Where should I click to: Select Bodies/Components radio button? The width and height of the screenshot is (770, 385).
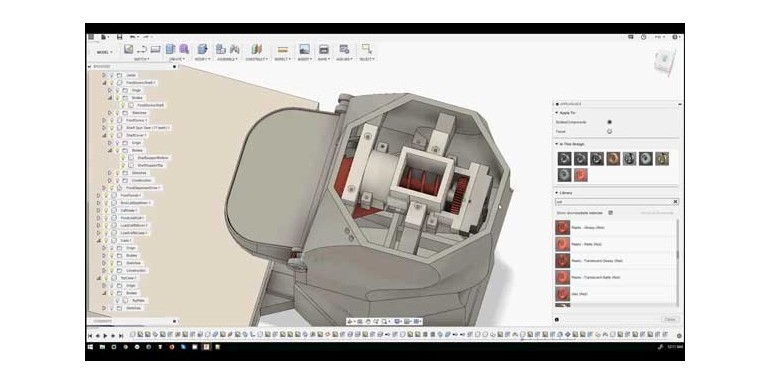point(609,122)
